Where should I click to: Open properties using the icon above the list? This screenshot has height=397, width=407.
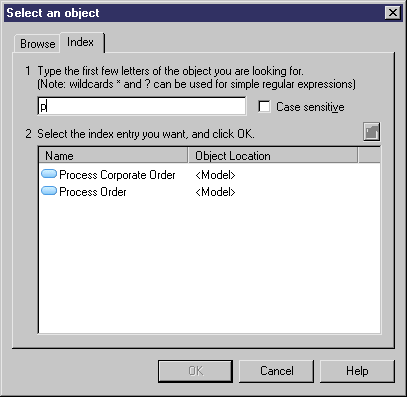click(x=371, y=132)
